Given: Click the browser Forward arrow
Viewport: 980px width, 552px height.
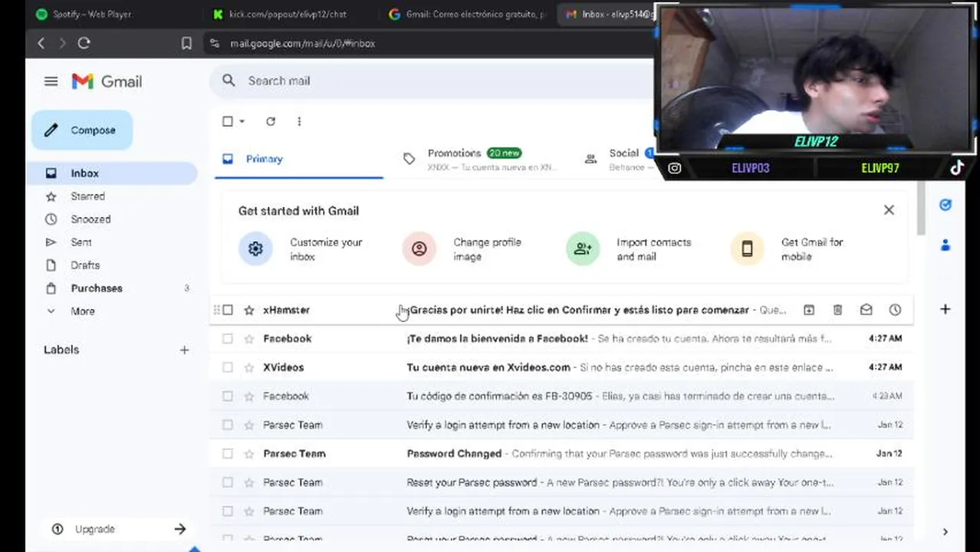Looking at the screenshot, I should 62,44.
